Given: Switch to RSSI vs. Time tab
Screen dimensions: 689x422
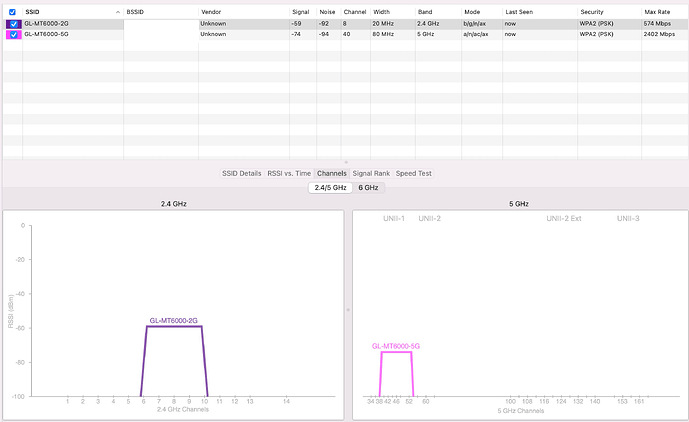Looking at the screenshot, I should coord(289,173).
